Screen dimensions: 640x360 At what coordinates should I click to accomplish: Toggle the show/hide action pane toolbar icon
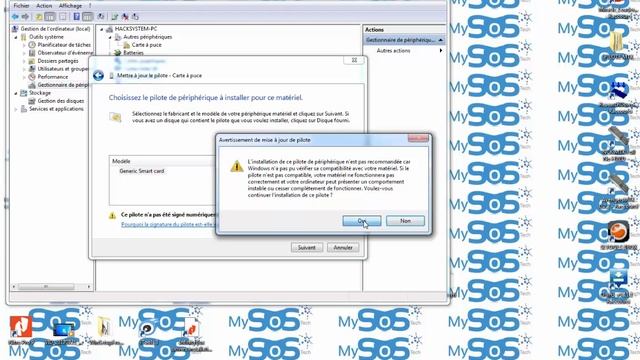click(x=88, y=17)
